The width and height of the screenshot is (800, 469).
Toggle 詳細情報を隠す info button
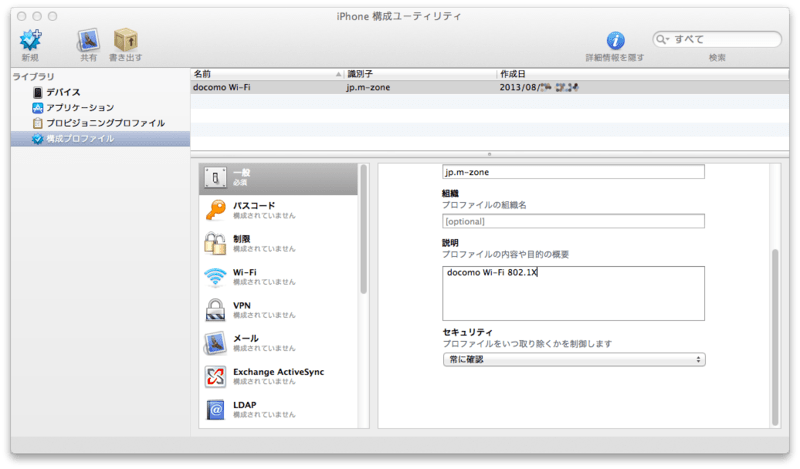[x=615, y=40]
